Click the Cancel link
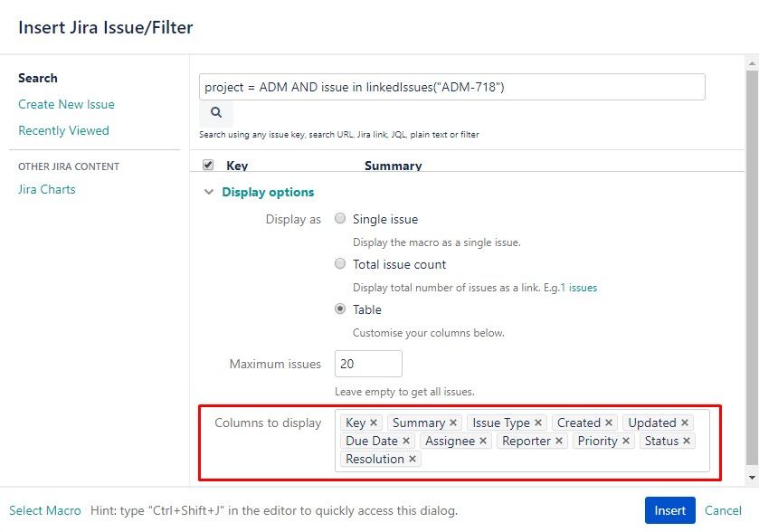Screen dimensions: 759x532 click(723, 510)
